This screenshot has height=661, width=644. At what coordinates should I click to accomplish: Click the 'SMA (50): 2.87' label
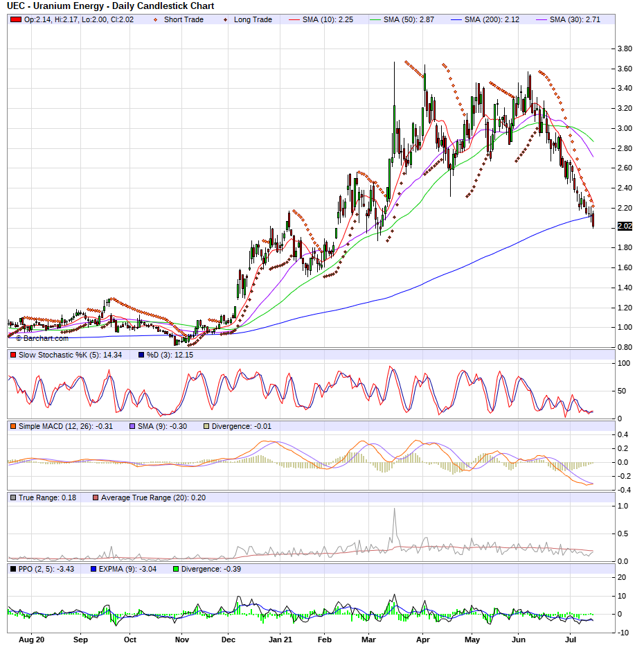point(409,20)
